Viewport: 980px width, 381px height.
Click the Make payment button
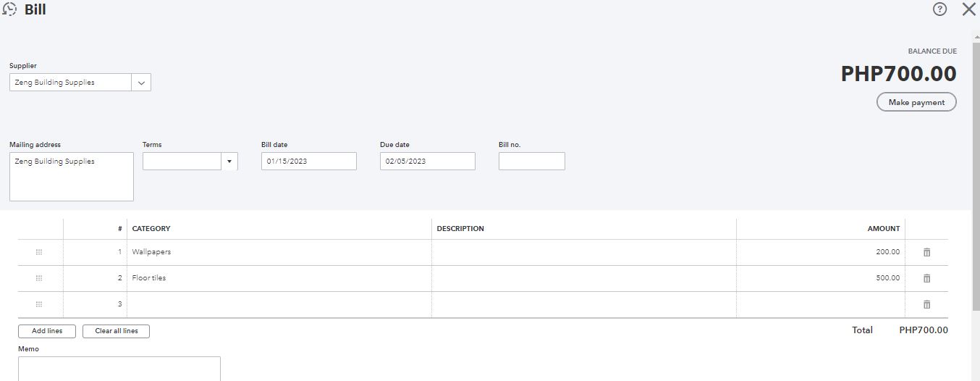click(x=916, y=102)
